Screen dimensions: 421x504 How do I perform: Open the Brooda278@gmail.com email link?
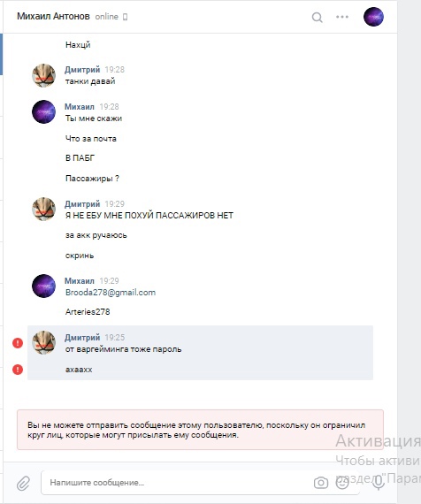point(111,293)
